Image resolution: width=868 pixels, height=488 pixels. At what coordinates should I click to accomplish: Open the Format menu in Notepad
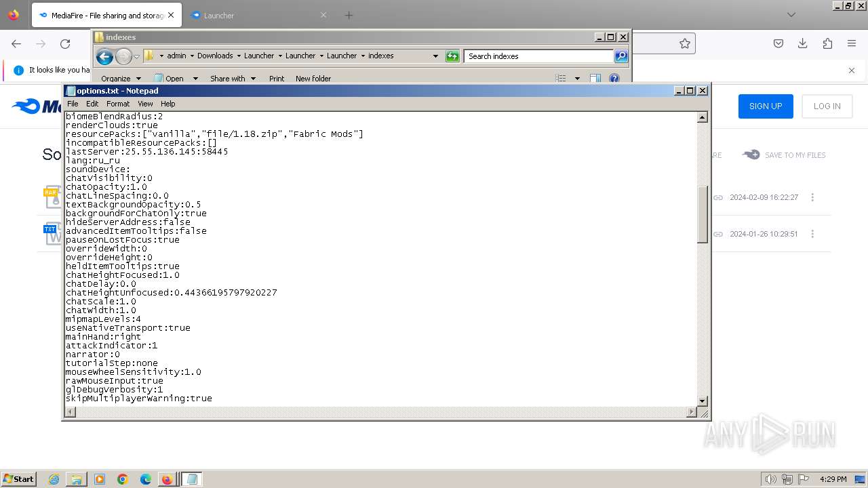(117, 104)
